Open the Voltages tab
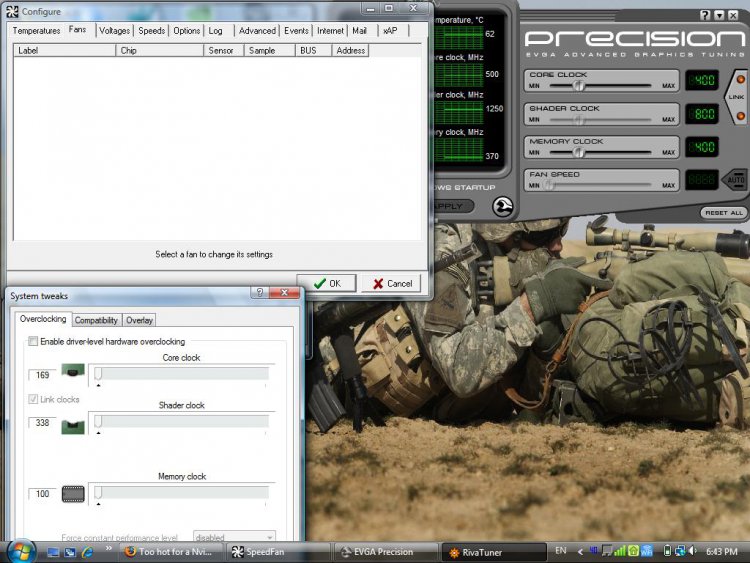 [114, 31]
